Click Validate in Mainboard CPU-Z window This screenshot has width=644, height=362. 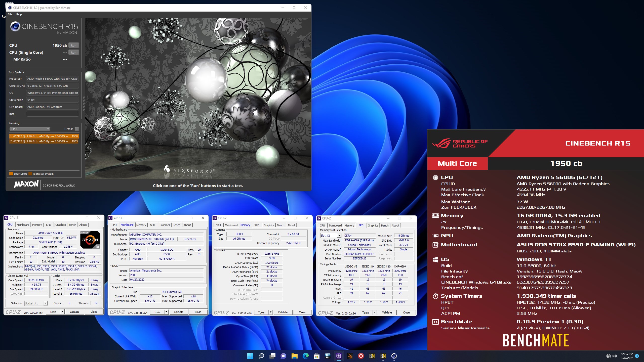tap(179, 312)
